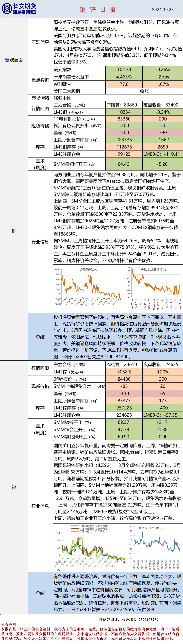Image resolution: width=183 pixels, height=644 pixels.
Task: Click the LME铜库存 change 2650
Action: tap(163, 147)
